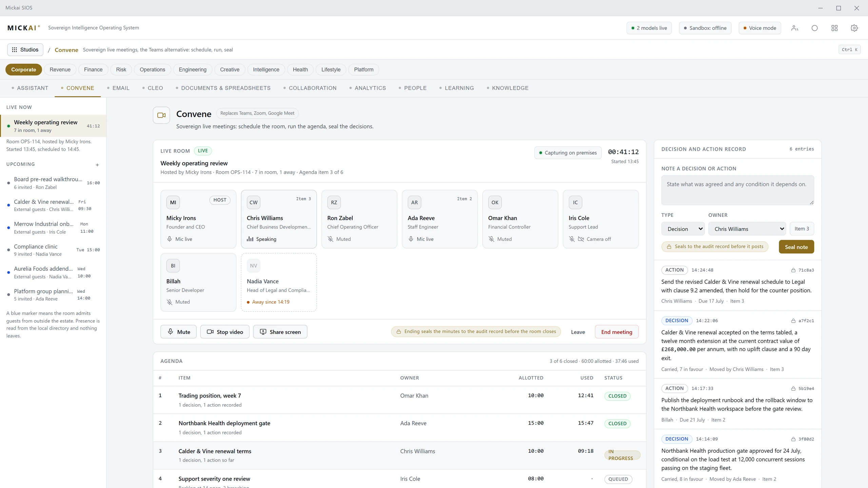The image size is (868, 488).
Task: Stop your video
Action: (x=225, y=332)
